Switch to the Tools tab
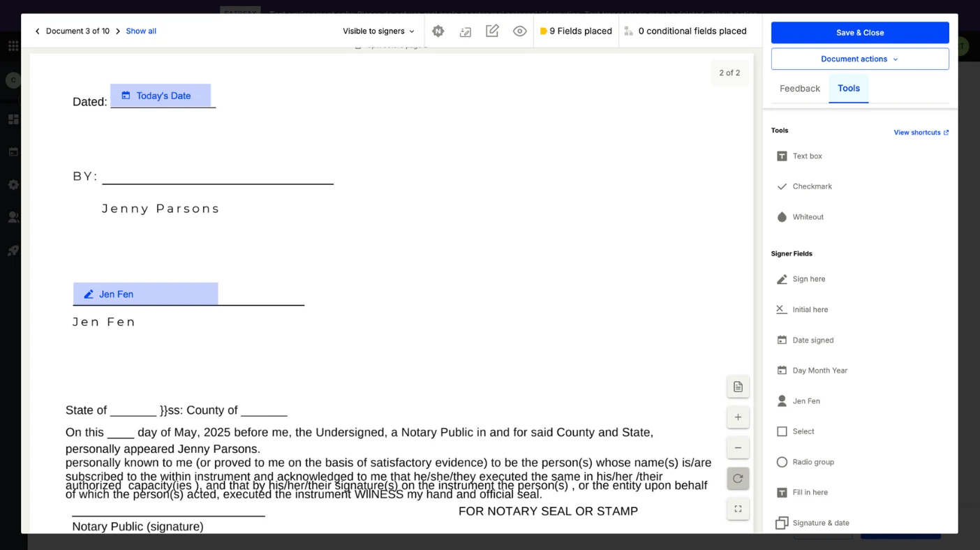The width and height of the screenshot is (980, 550). [849, 89]
